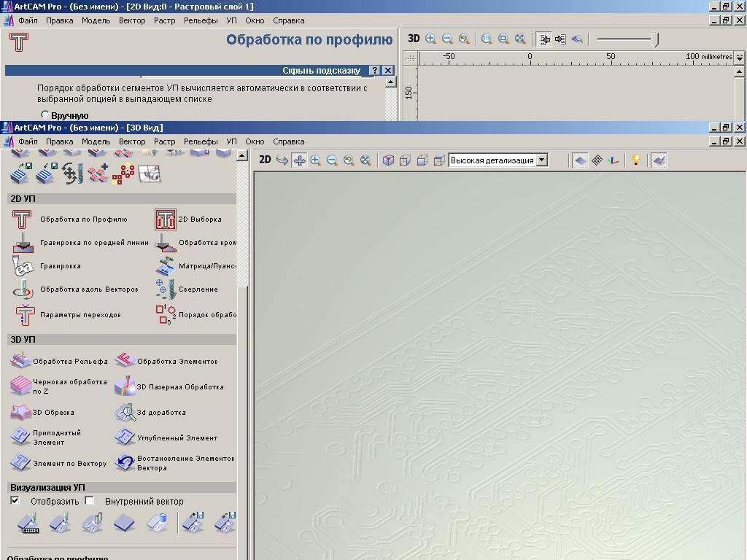
Task: Click the twiddle/rotate arrow tool in 3D view
Action: tap(282, 160)
